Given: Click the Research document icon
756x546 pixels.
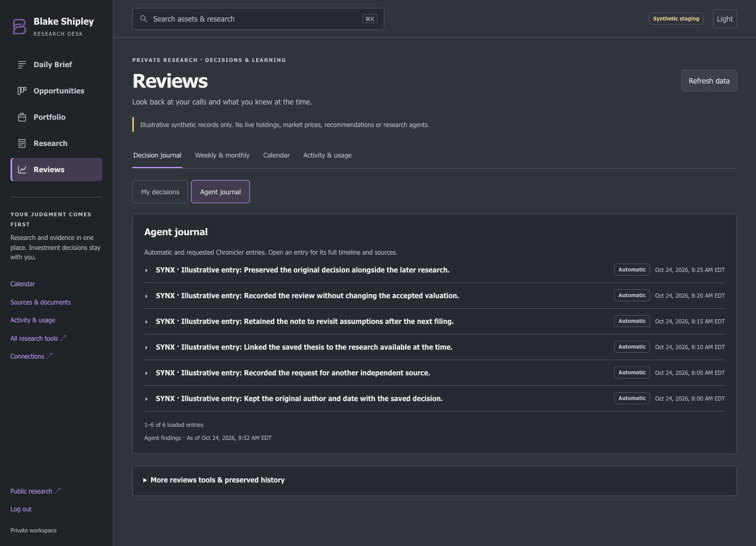Looking at the screenshot, I should [22, 143].
